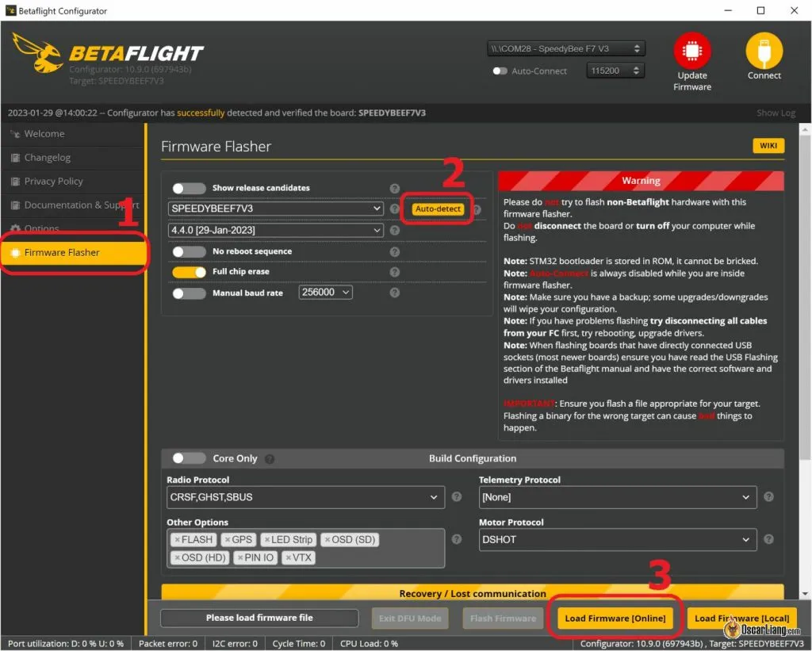Remove LED Strip tag from options
Viewport: 812px width, 651px height.
click(x=267, y=540)
